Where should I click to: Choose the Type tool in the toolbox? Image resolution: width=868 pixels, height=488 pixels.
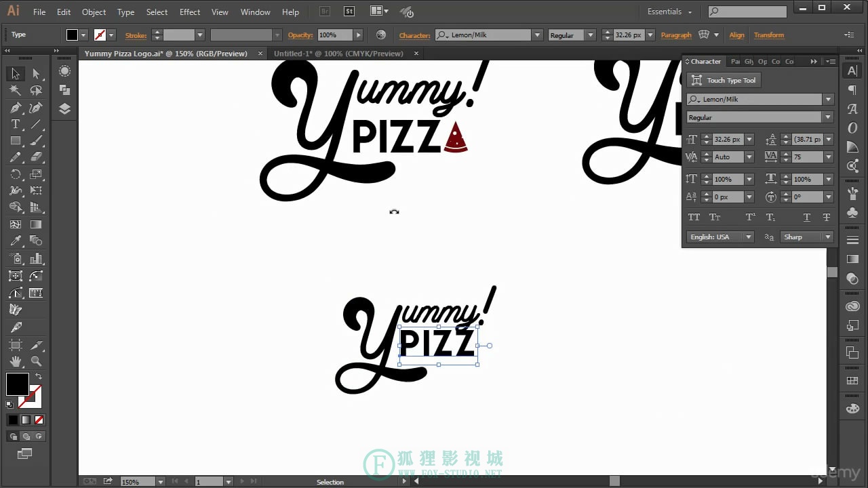16,124
